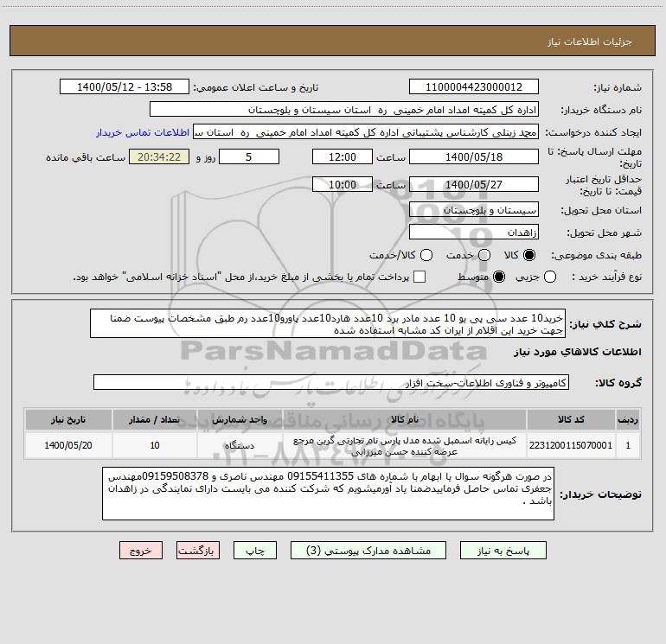
Task: Click the buyer notes text area
Action: coord(328,494)
